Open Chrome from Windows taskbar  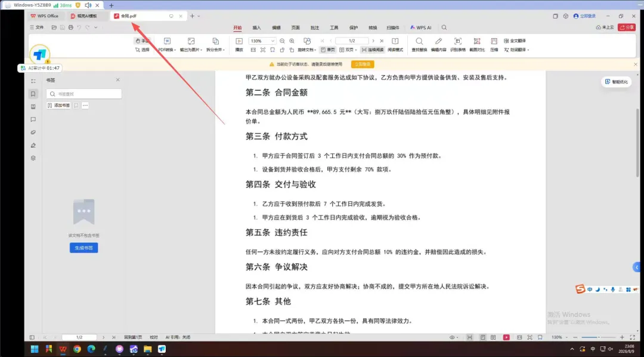tap(77, 349)
